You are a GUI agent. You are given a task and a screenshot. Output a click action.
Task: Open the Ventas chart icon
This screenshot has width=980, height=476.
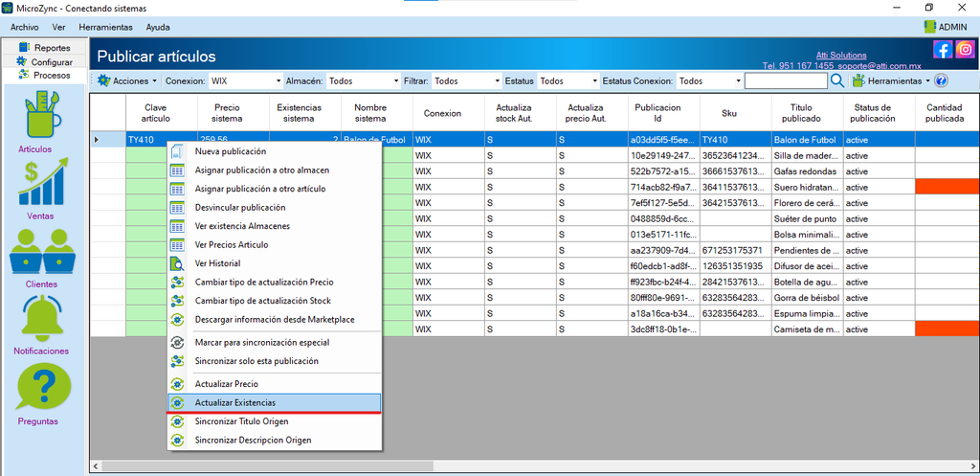tap(42, 182)
